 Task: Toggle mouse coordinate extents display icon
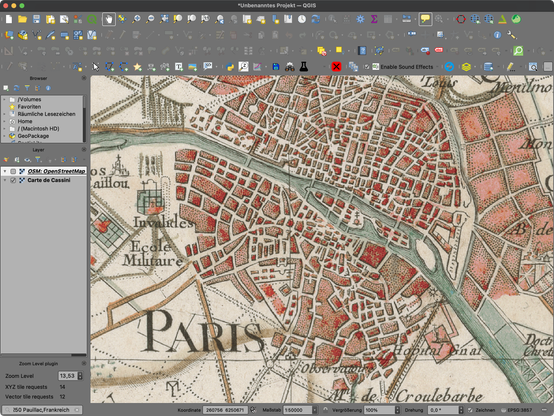253,410
